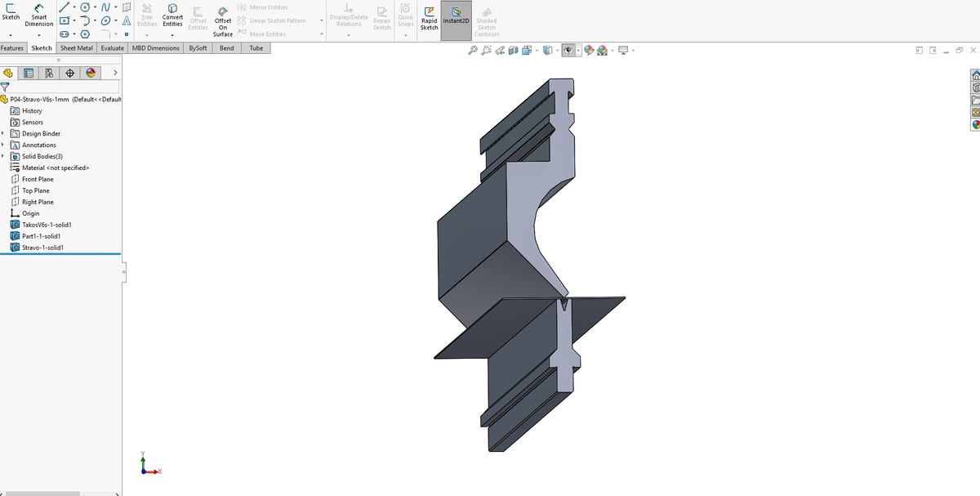Open the Line tool dropdown arrow
Image resolution: width=980 pixels, height=496 pixels.
[x=73, y=7]
